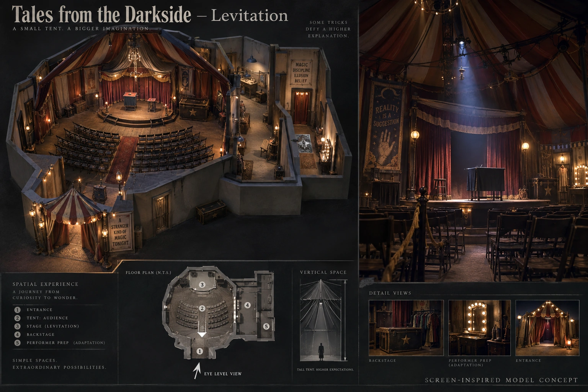The height and width of the screenshot is (392, 588).
Task: Click the '(ADAPTATION)' text in the legend
Action: 89,343
